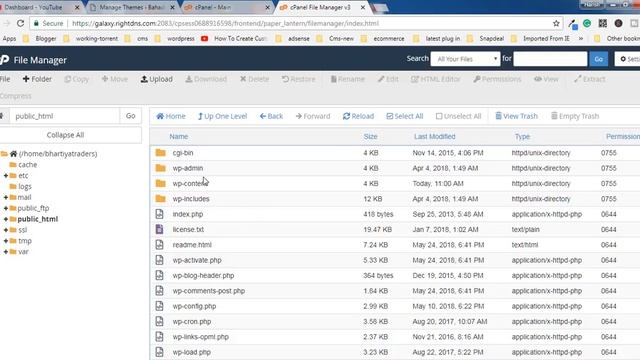Click Empty Trash
640x360 pixels.
(575, 116)
